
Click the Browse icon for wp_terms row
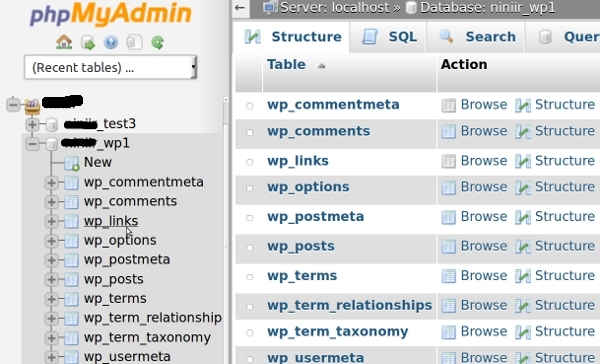click(x=448, y=276)
